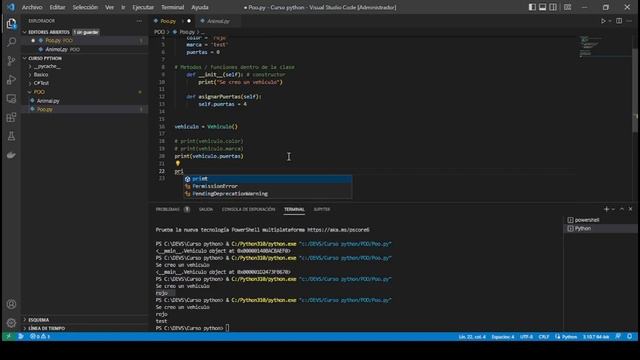Open Run and Debug view
Screen dimensions: 640x360
click(x=11, y=80)
